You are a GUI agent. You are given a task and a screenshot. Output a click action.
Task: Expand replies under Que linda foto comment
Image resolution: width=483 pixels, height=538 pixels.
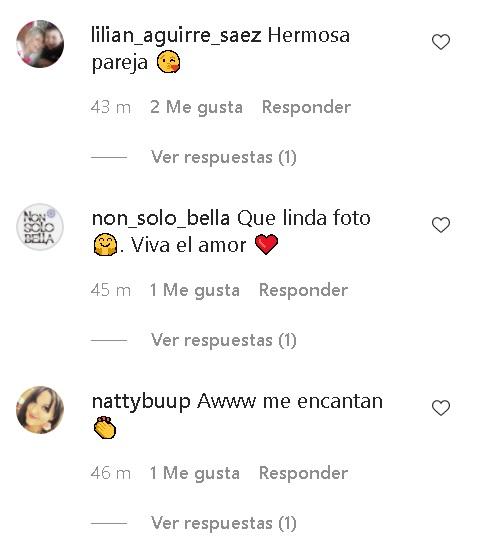[x=224, y=340]
